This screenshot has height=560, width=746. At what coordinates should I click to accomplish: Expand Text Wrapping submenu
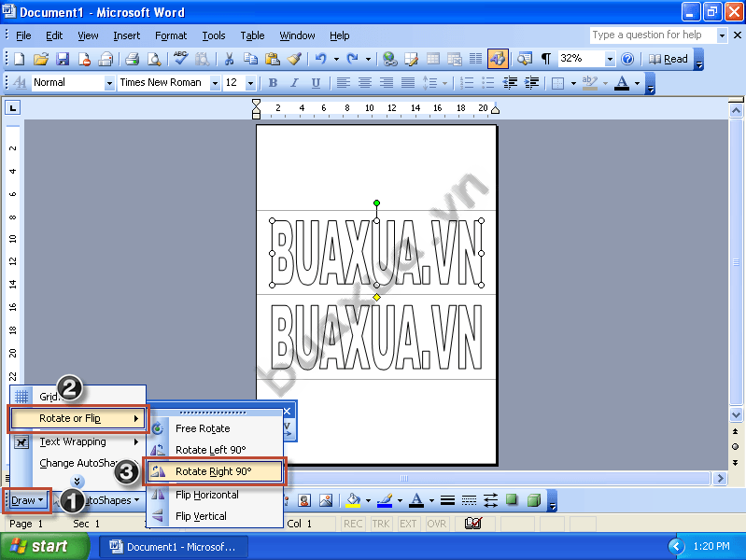[78, 442]
